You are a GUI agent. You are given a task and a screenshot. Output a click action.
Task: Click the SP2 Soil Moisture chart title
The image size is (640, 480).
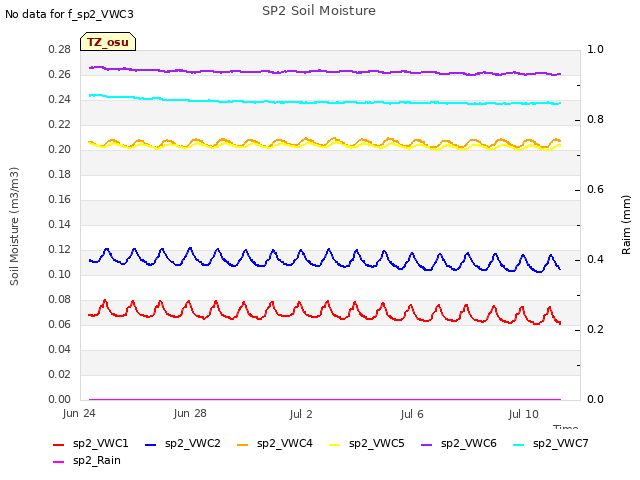click(x=319, y=11)
